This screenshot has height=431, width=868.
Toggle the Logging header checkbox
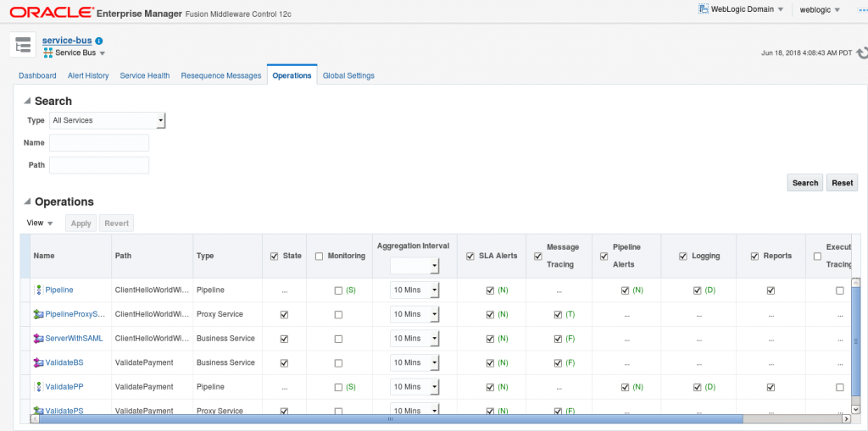click(683, 257)
